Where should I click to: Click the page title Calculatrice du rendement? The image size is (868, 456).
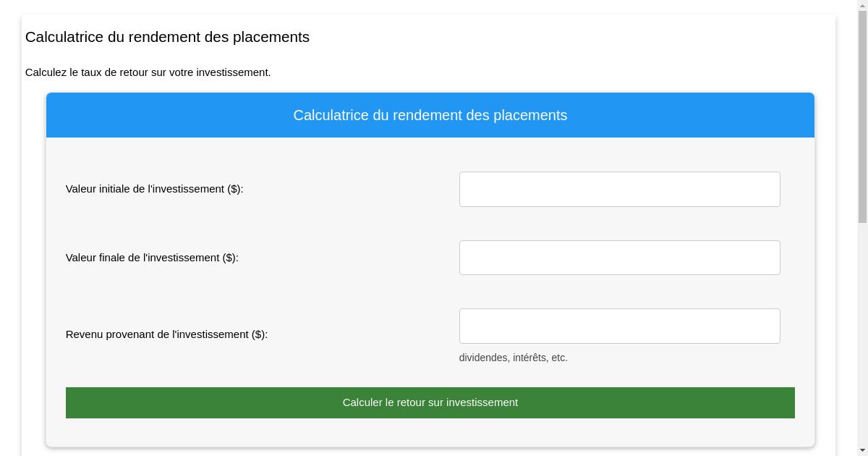(167, 37)
